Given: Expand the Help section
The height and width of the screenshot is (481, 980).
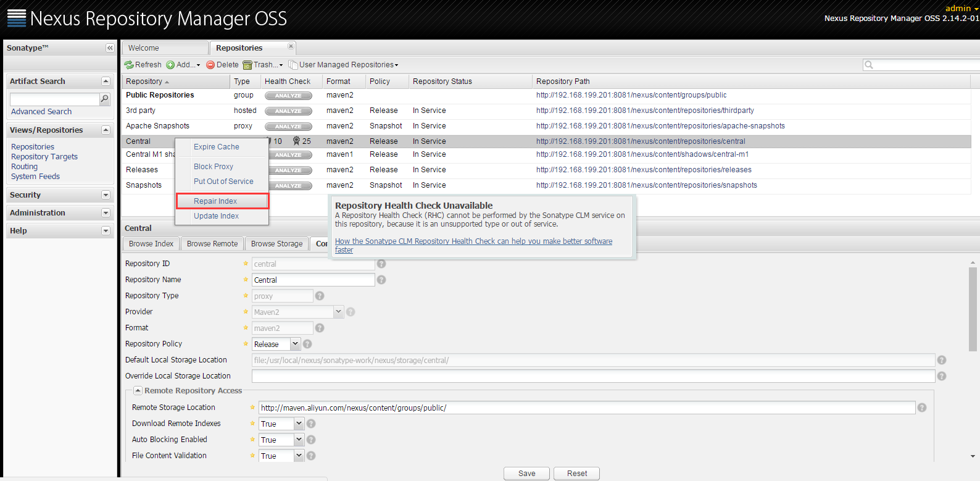Looking at the screenshot, I should [106, 231].
